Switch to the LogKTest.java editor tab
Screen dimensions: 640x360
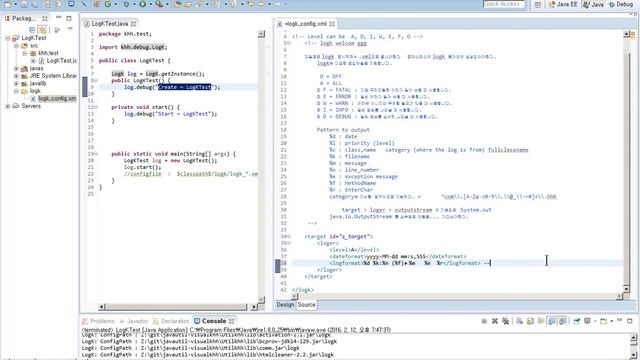pyautogui.click(x=109, y=24)
